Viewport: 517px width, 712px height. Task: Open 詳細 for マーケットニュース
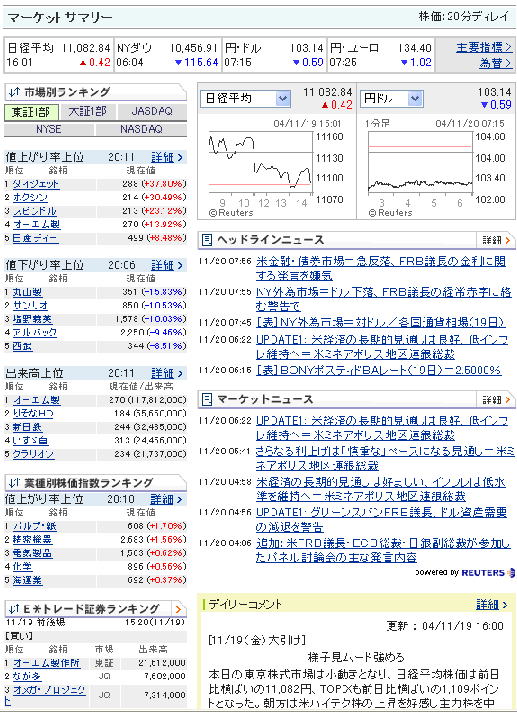pyautogui.click(x=496, y=400)
